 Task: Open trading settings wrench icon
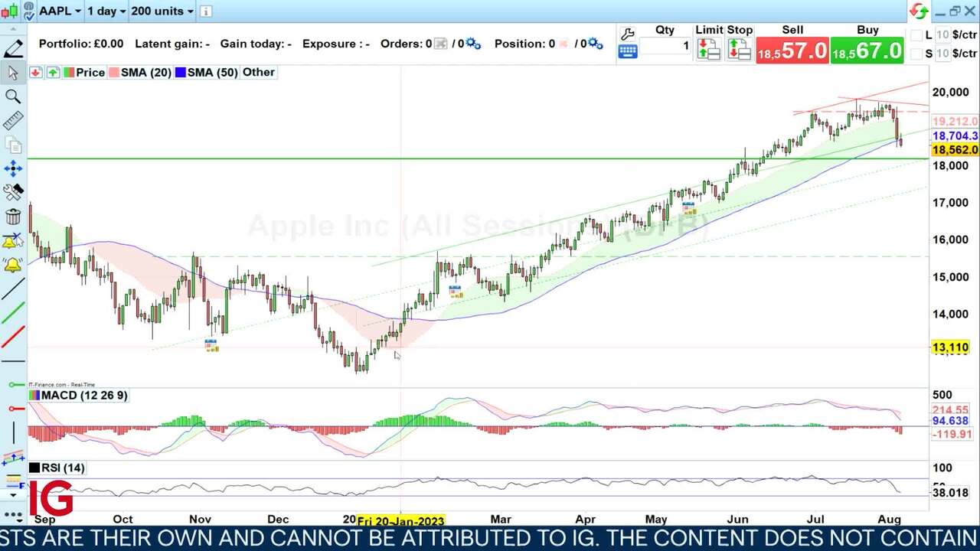click(x=628, y=34)
